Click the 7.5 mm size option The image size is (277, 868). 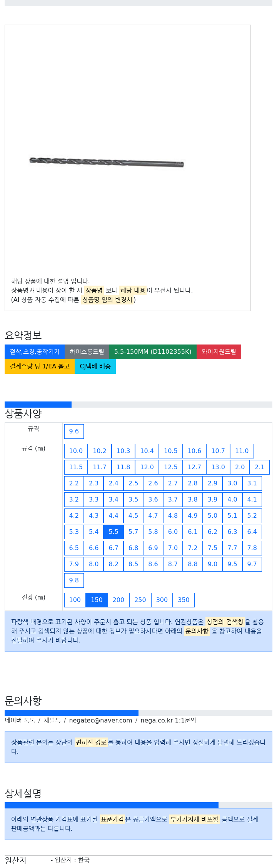point(212,548)
